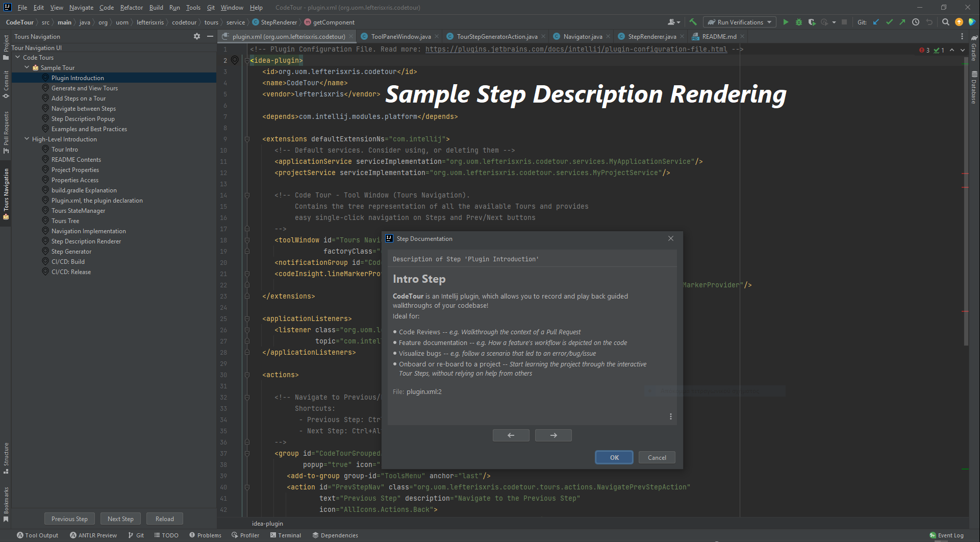Close the Step Documentation dialog
The width and height of the screenshot is (980, 542).
671,238
